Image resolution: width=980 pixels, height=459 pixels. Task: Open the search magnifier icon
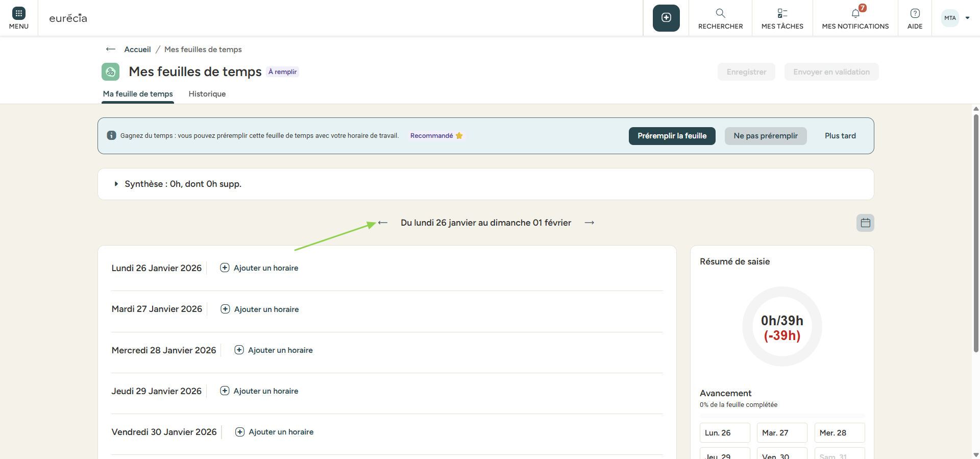720,14
